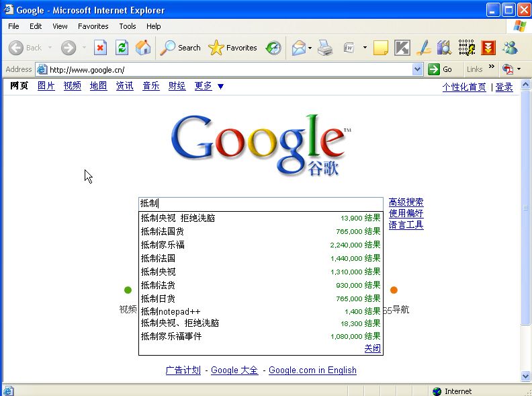Expand the PDF icon dropdown arrow

point(519,69)
